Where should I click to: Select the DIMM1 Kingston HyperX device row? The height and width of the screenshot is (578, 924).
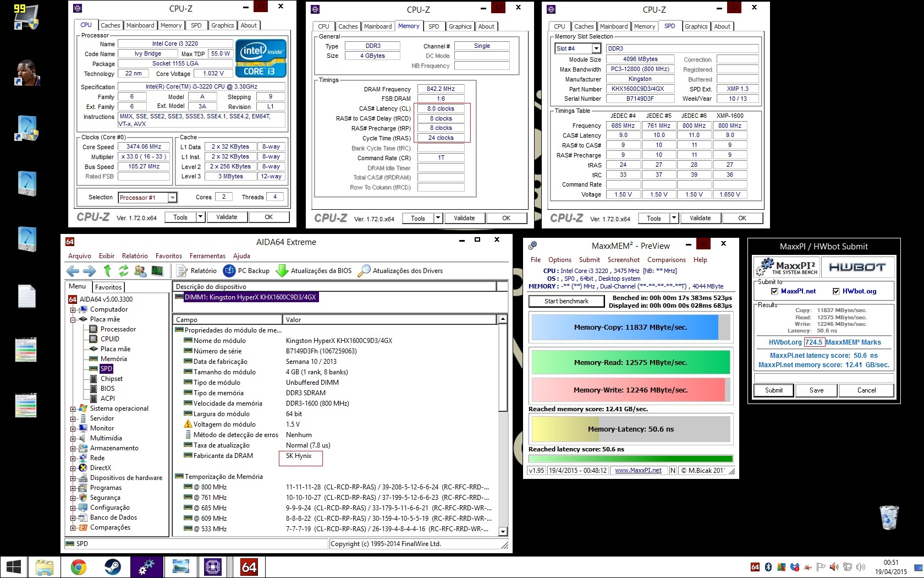[246, 297]
